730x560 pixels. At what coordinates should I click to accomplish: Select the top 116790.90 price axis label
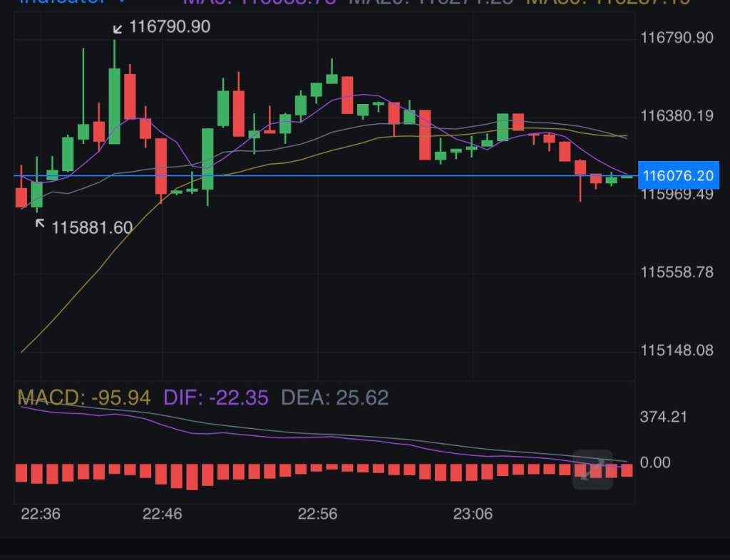[x=677, y=37]
